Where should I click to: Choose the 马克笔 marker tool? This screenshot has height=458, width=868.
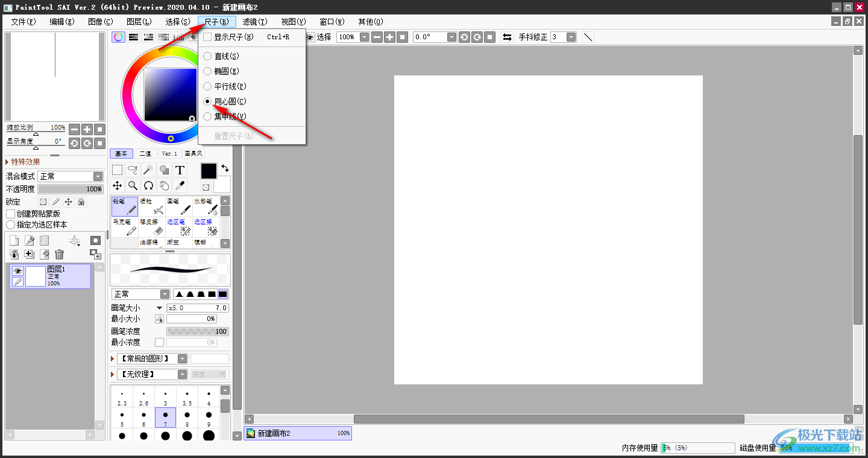point(125,227)
